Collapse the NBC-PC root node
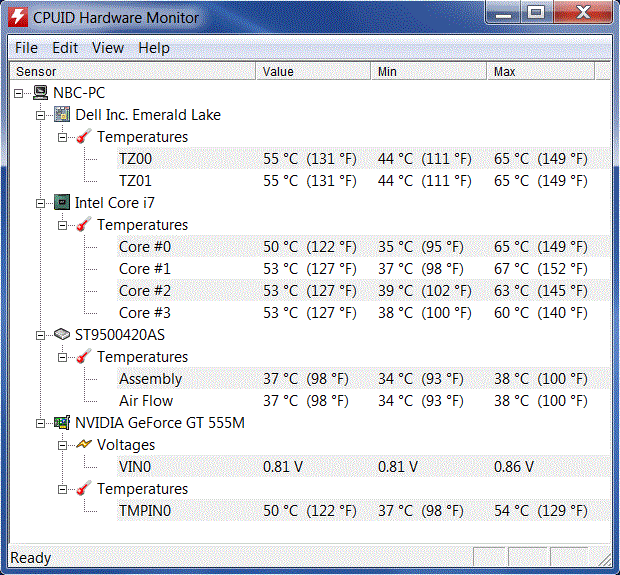This screenshot has height=575, width=620. (18, 93)
